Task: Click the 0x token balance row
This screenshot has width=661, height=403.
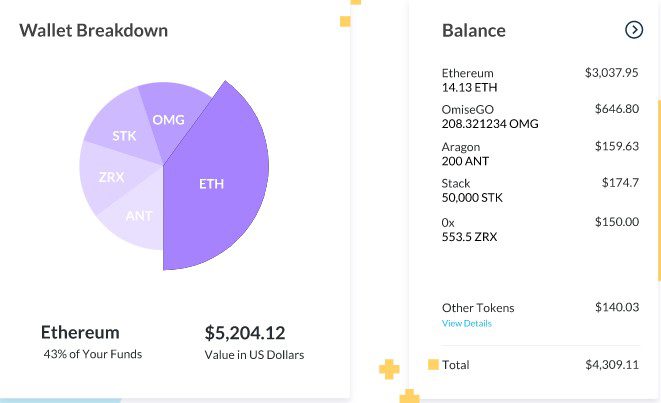Action: click(x=540, y=228)
